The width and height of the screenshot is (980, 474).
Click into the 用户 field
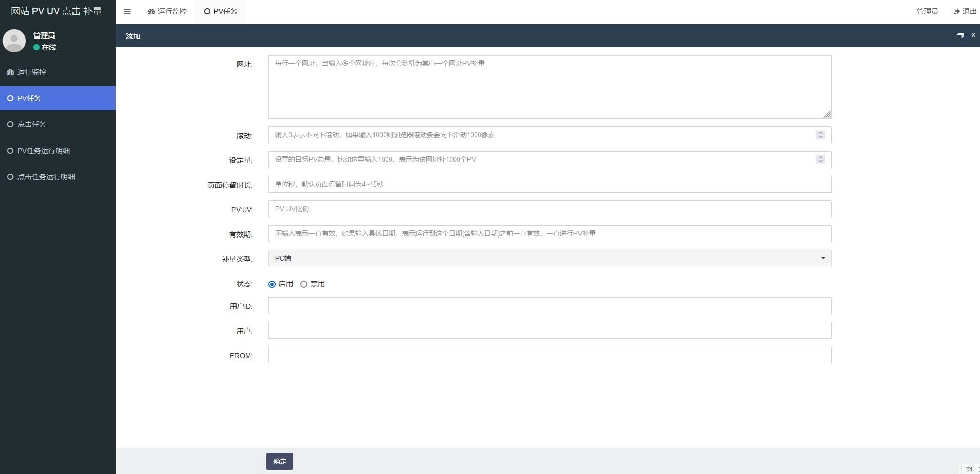pyautogui.click(x=550, y=330)
